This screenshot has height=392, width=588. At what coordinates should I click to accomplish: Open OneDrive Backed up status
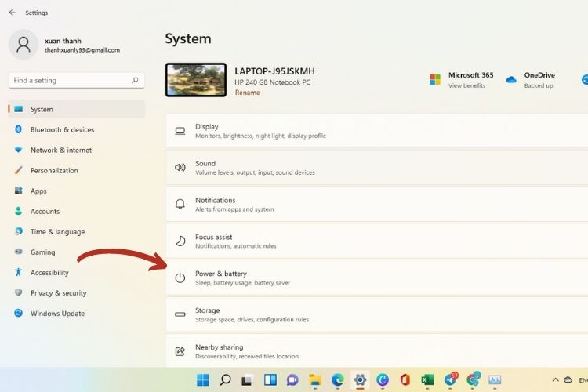pyautogui.click(x=539, y=85)
